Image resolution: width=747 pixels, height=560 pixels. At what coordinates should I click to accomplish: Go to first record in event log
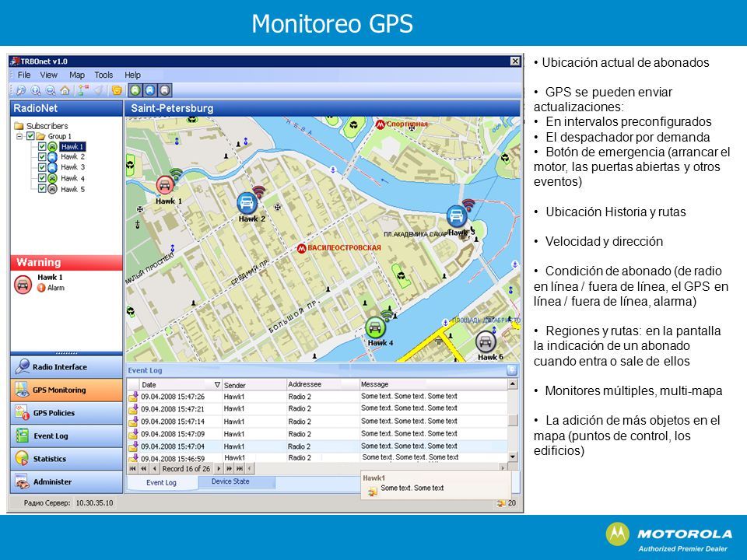click(x=132, y=468)
